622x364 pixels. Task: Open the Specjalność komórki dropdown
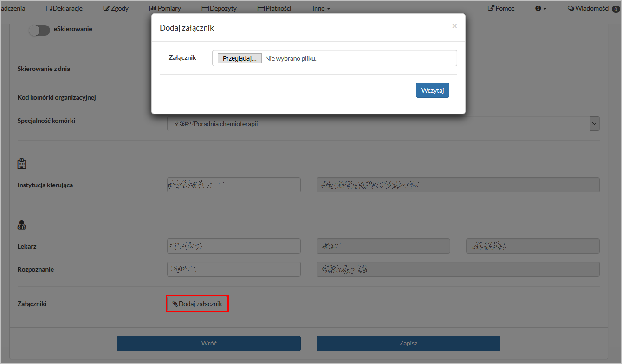coord(594,124)
